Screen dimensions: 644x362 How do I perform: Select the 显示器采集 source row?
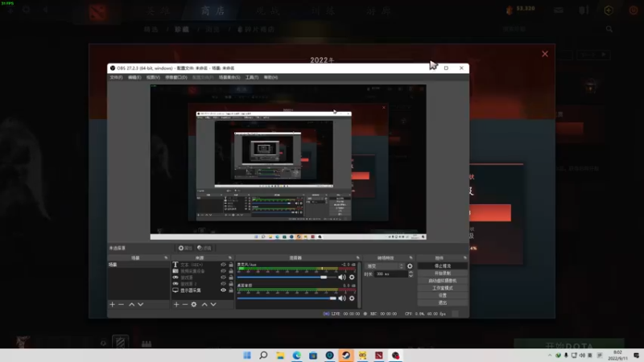(203, 290)
